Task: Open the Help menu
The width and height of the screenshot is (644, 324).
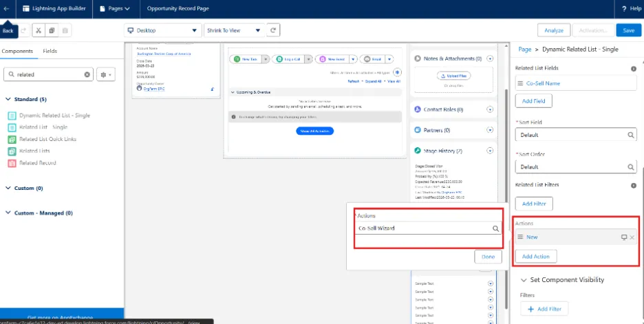Action: [x=631, y=9]
